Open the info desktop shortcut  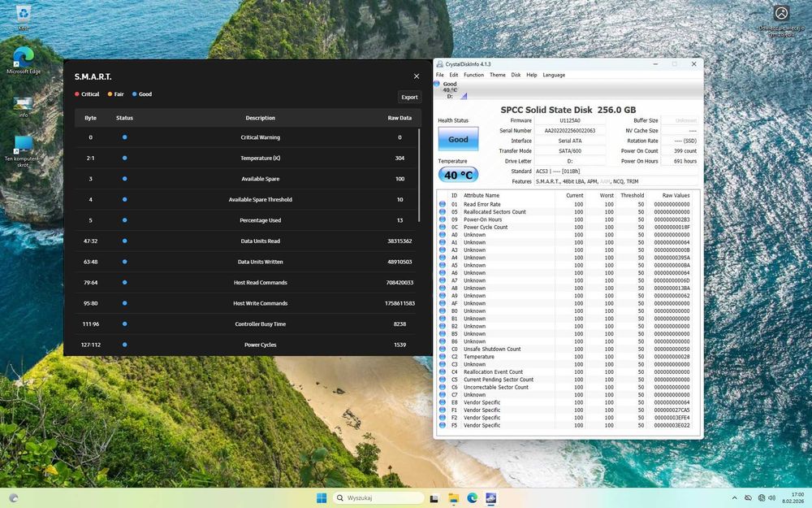click(x=24, y=106)
